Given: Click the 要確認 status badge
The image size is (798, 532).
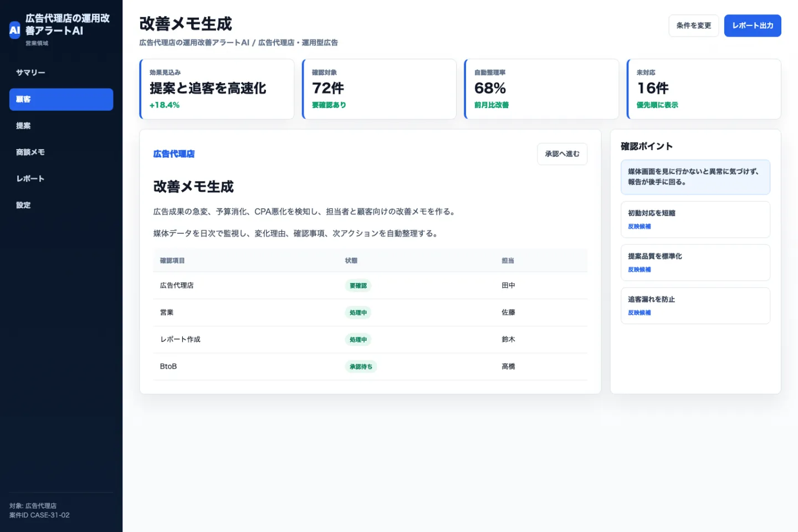Looking at the screenshot, I should 358,286.
